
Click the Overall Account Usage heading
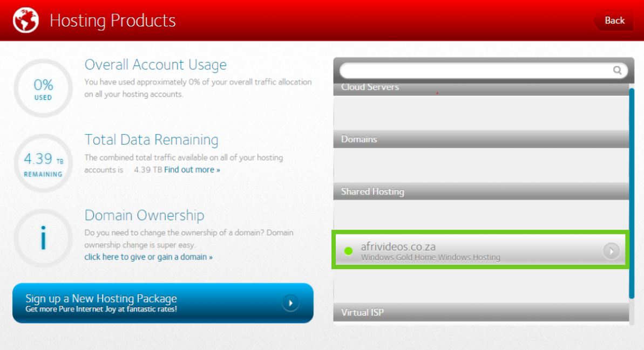[x=155, y=65]
